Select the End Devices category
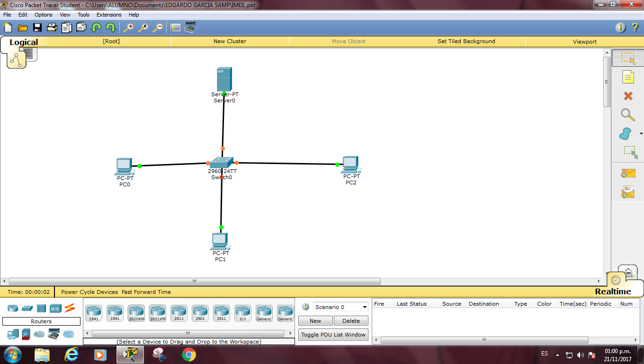Screen dimensions: 644x364 (x=12, y=335)
